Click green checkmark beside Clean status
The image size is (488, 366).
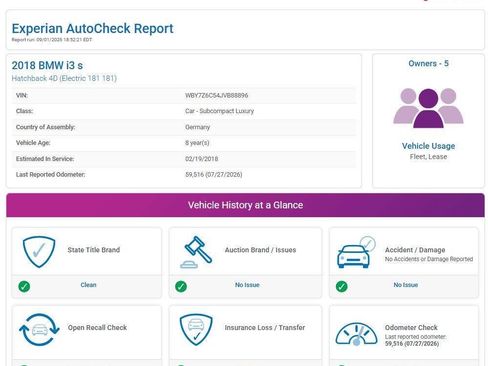pos(24,286)
